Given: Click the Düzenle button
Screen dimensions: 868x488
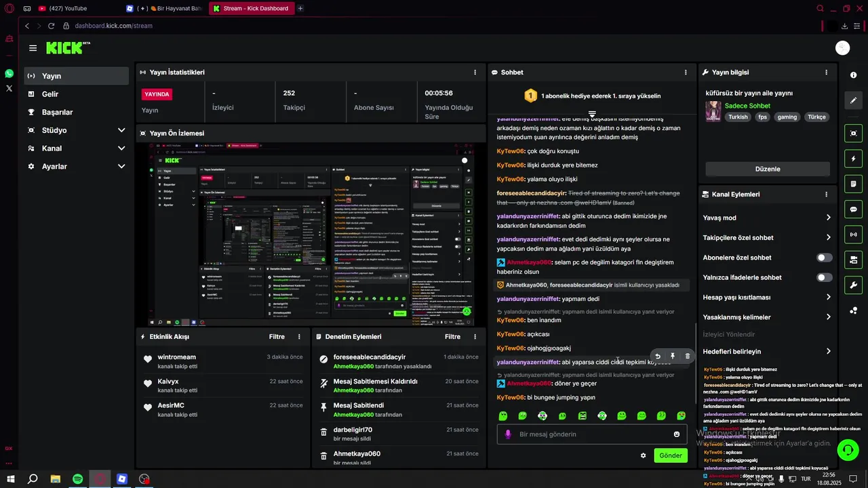Looking at the screenshot, I should [768, 169].
